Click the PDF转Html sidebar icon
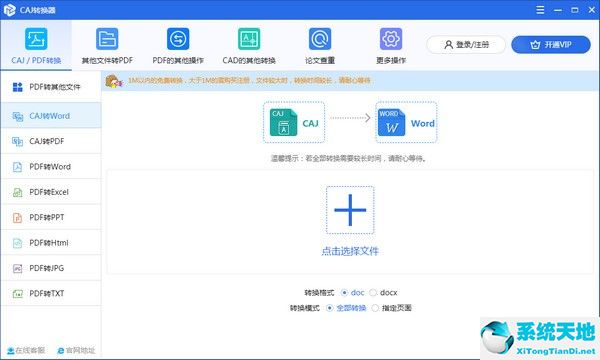Image resolution: width=600 pixels, height=360 pixels. point(18,243)
